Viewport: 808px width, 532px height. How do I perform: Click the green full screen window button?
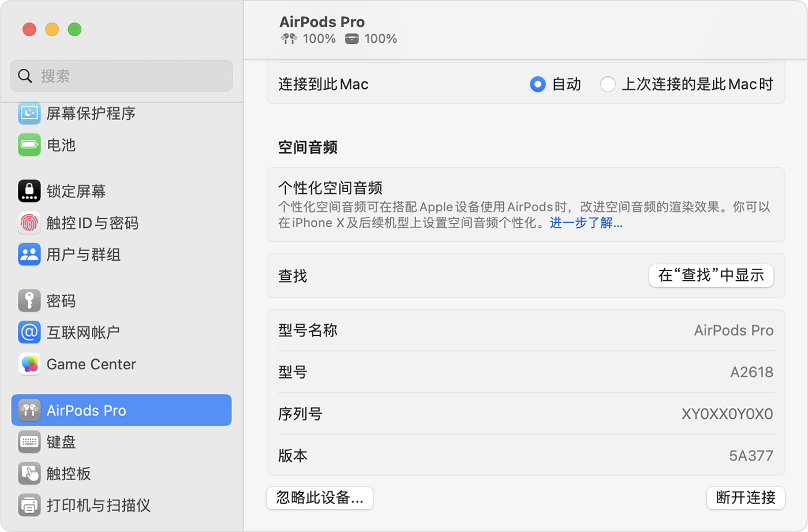pyautogui.click(x=74, y=29)
